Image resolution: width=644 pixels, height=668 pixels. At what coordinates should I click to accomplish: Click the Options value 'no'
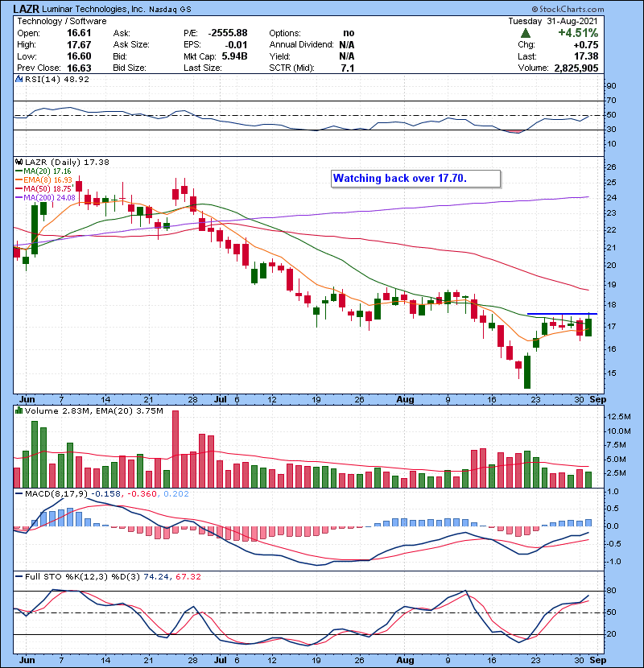coord(349,33)
